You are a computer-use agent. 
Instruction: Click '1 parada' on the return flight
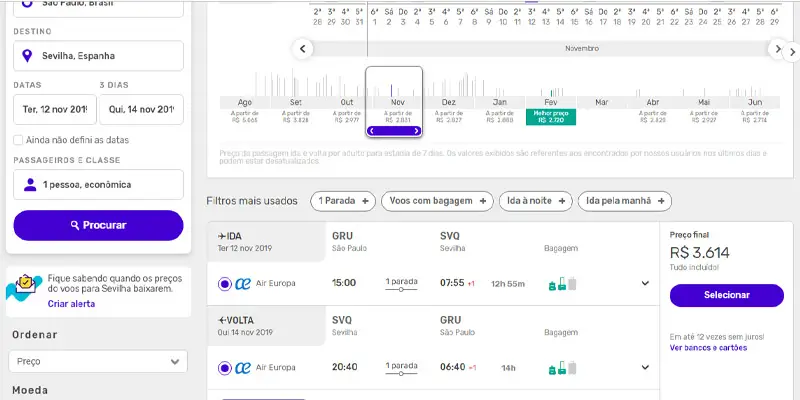point(402,366)
